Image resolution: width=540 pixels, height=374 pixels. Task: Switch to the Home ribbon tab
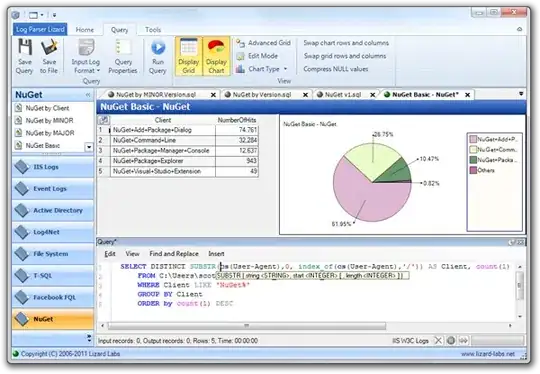[85, 30]
